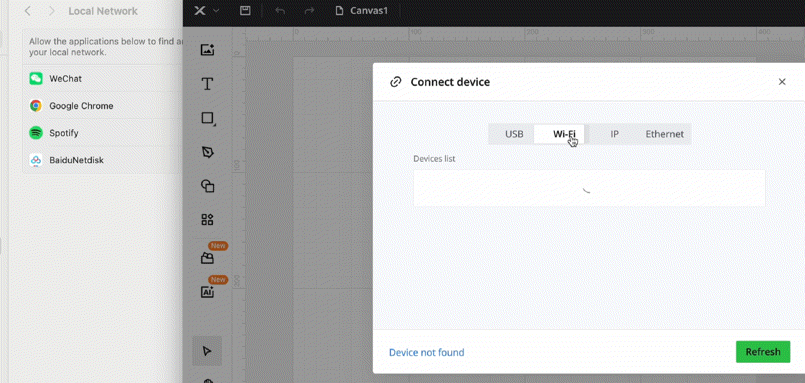Click the WeChat app icon

(35, 79)
